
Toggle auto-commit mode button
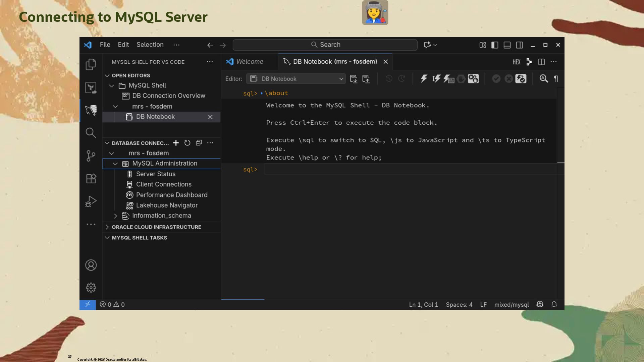click(521, 79)
